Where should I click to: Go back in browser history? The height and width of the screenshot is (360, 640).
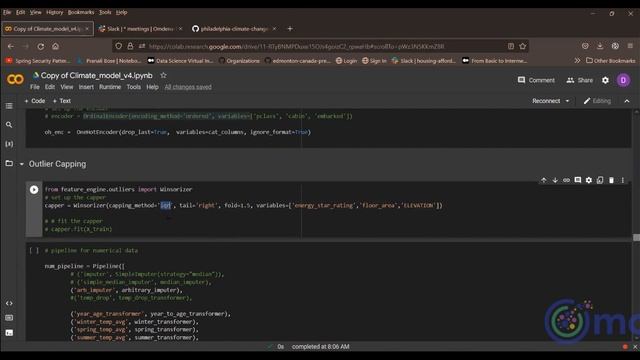click(11, 47)
